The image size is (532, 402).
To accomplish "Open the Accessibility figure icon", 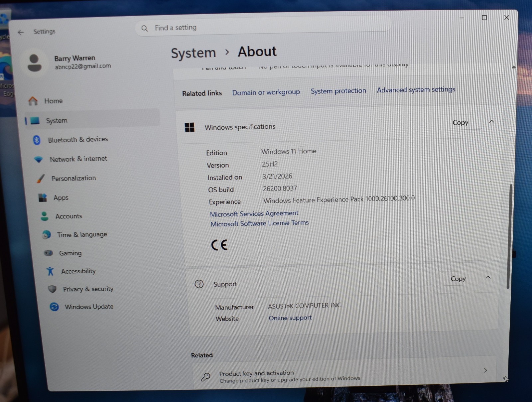I will (x=50, y=271).
